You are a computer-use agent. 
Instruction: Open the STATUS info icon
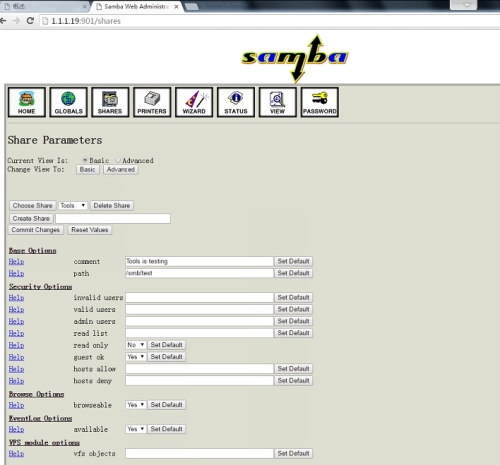coord(236,102)
